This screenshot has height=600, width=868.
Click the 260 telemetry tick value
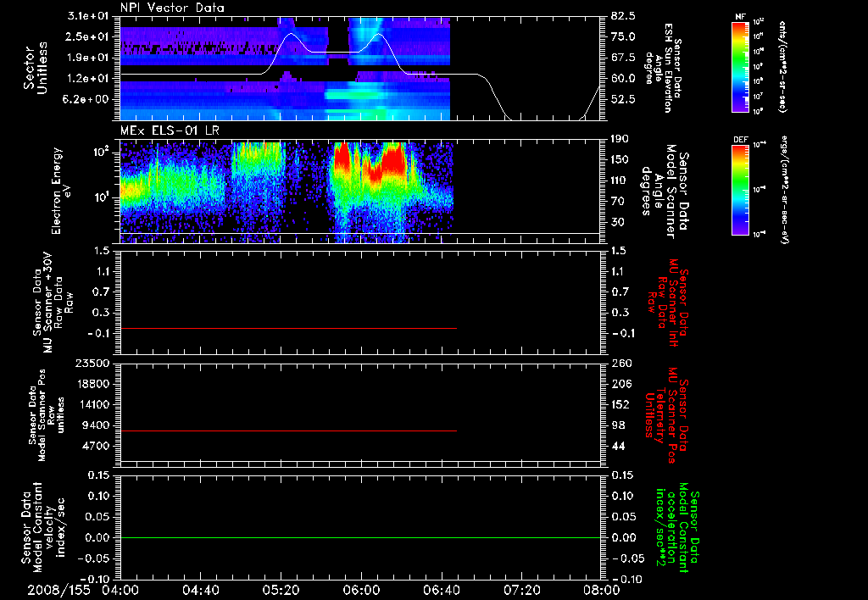620,364
